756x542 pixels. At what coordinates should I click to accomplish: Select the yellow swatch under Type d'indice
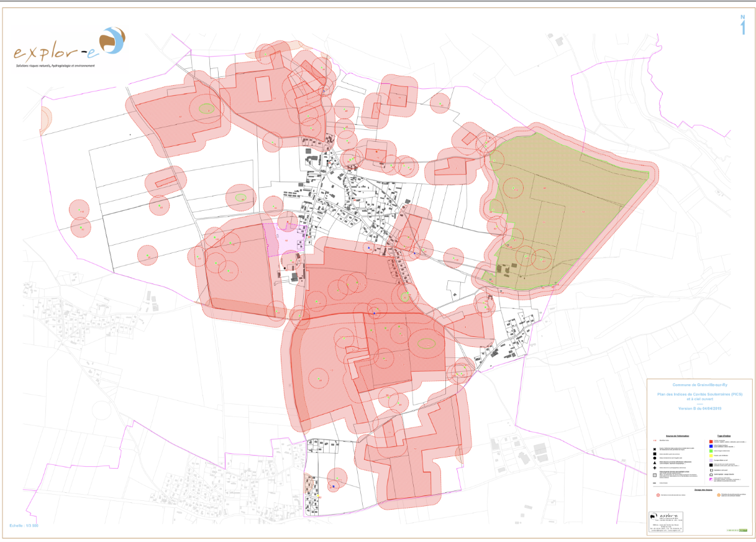click(712, 457)
